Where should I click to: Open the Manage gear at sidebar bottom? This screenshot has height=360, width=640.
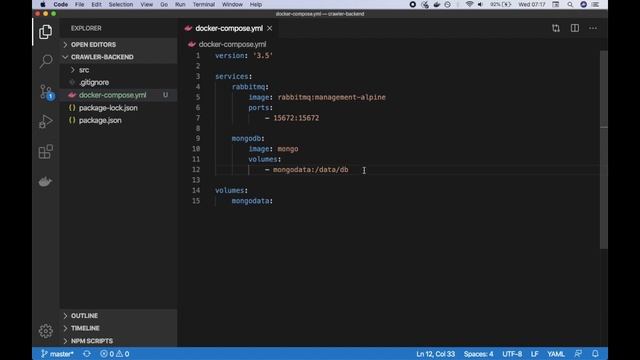point(46,331)
